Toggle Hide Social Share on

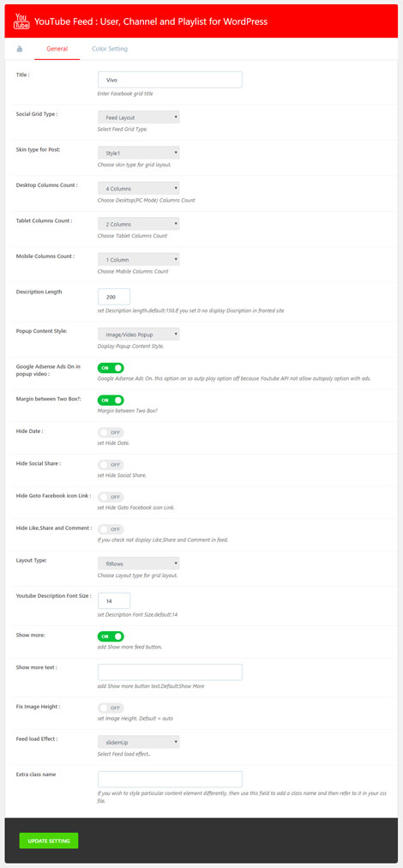[x=111, y=465]
